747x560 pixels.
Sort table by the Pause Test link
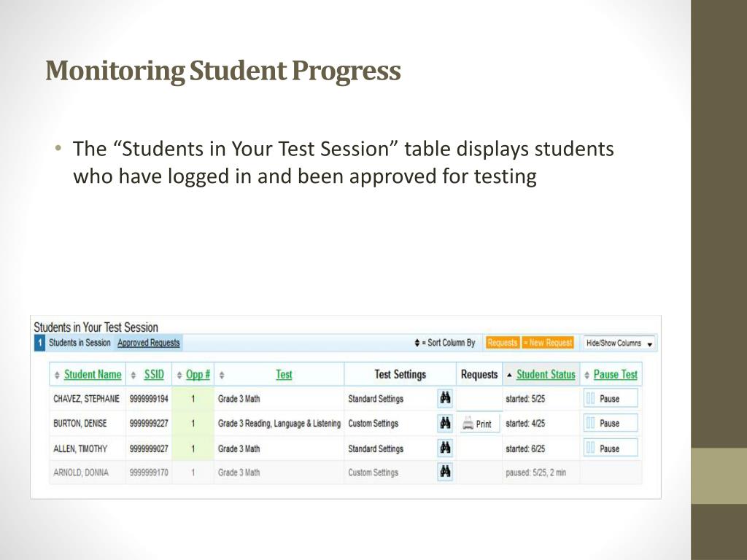click(615, 375)
